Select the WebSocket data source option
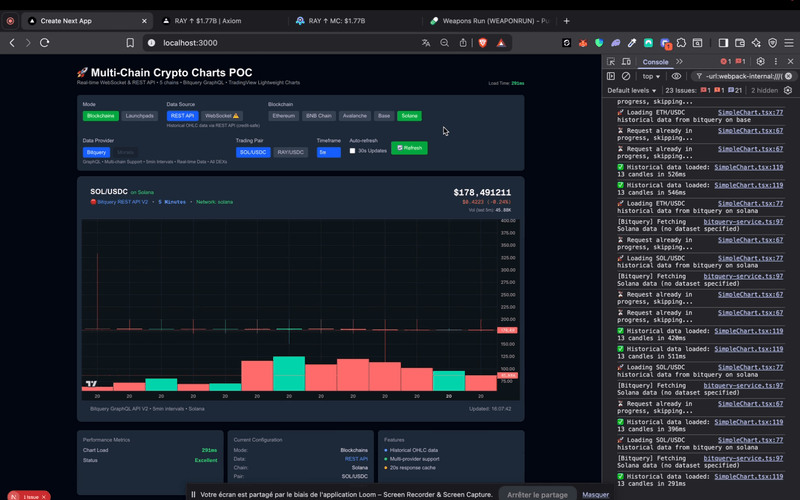Viewport: 800px width, 500px height. click(x=225, y=116)
